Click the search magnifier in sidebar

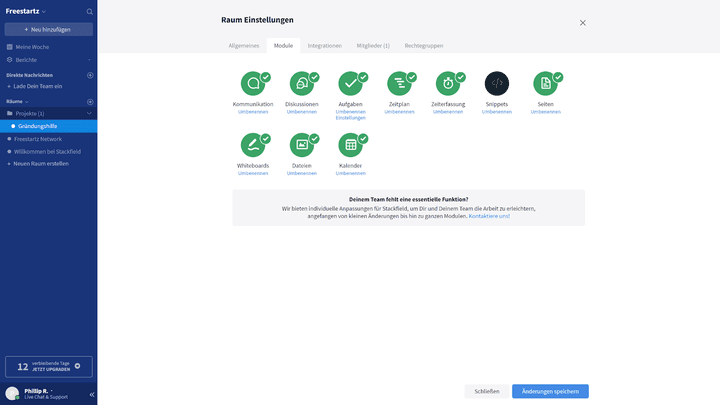pyautogui.click(x=89, y=12)
